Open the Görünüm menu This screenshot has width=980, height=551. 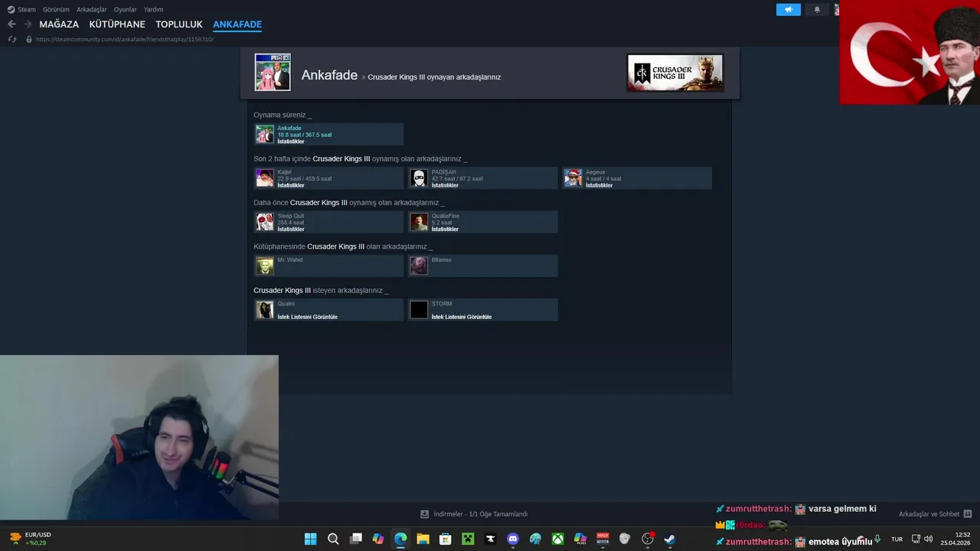point(56,9)
